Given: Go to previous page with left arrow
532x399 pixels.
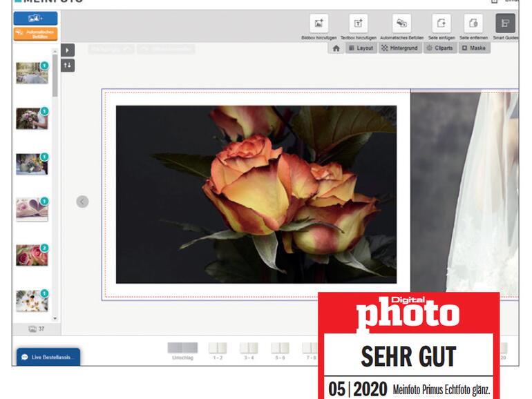Looking at the screenshot, I should pyautogui.click(x=82, y=202).
